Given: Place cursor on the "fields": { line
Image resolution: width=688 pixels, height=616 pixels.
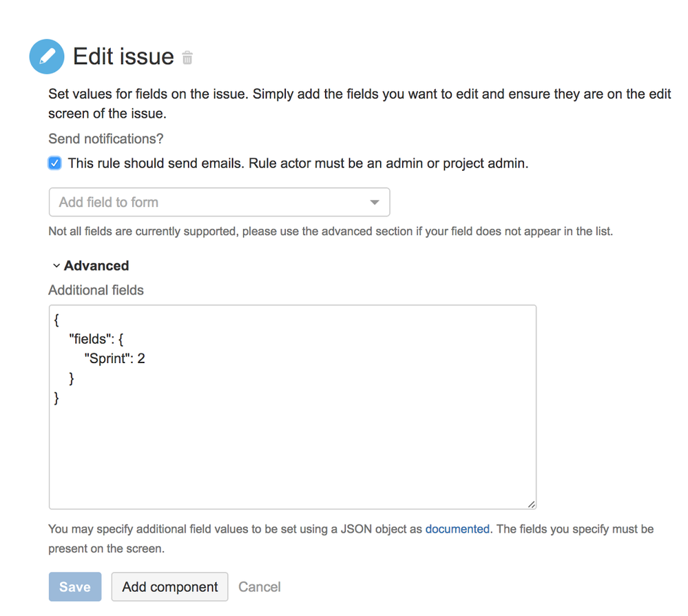Looking at the screenshot, I should [96, 339].
